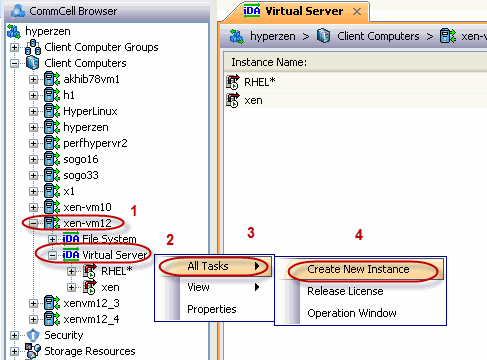Expand the Client Computer Groups node

14,48
